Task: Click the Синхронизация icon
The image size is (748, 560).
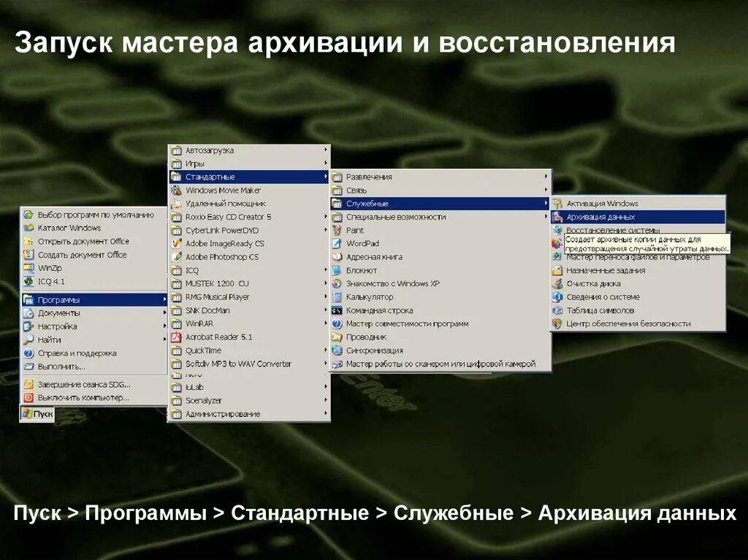Action: [337, 350]
